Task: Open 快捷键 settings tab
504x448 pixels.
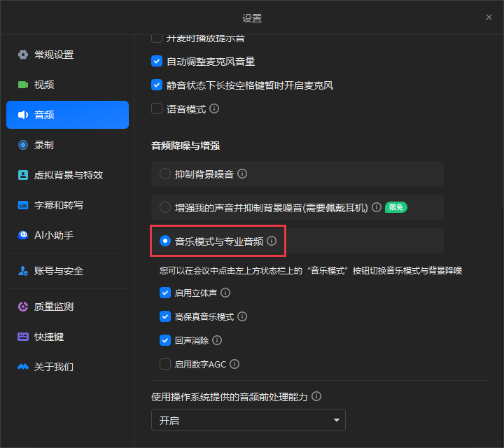Action: (x=67, y=337)
